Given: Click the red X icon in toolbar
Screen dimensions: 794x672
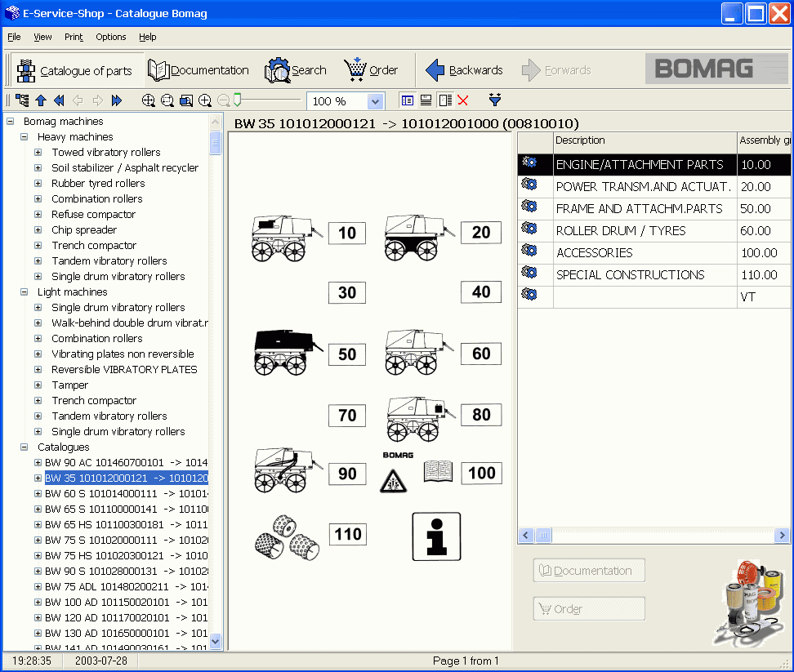Looking at the screenshot, I should click(463, 100).
